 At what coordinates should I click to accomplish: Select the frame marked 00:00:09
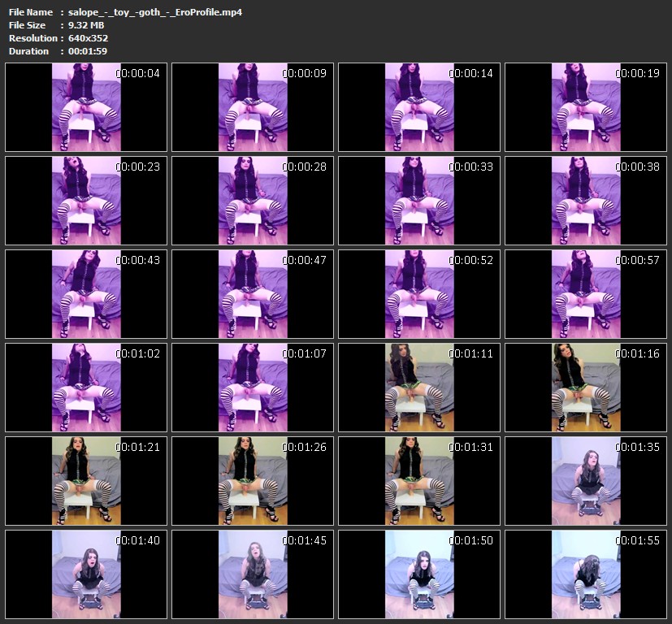point(253,107)
